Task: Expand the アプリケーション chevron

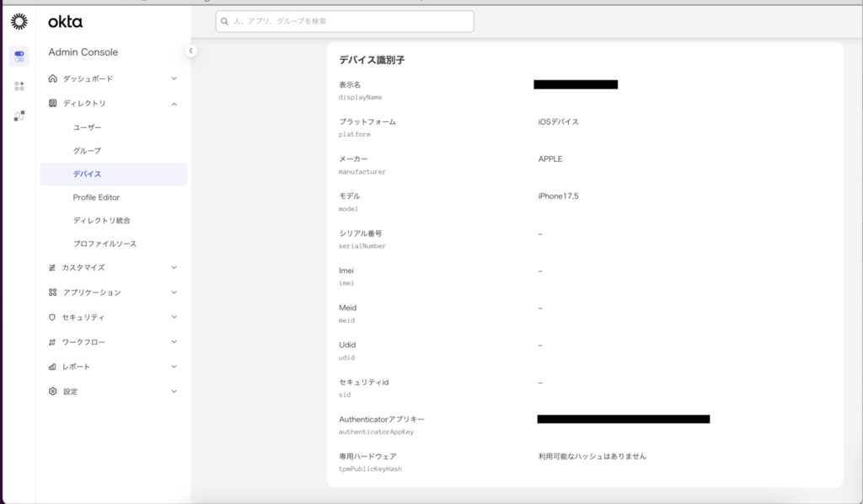Action: tap(174, 292)
